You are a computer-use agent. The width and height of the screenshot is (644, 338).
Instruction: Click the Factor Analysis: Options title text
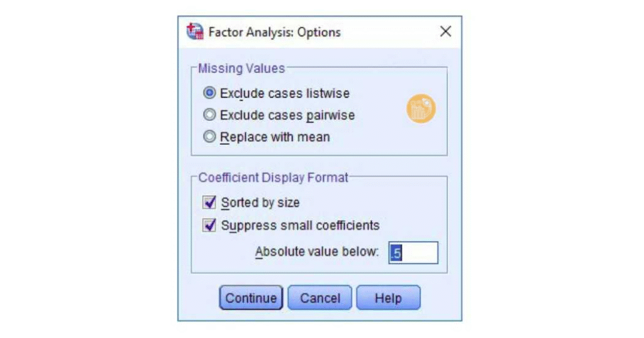click(x=274, y=32)
